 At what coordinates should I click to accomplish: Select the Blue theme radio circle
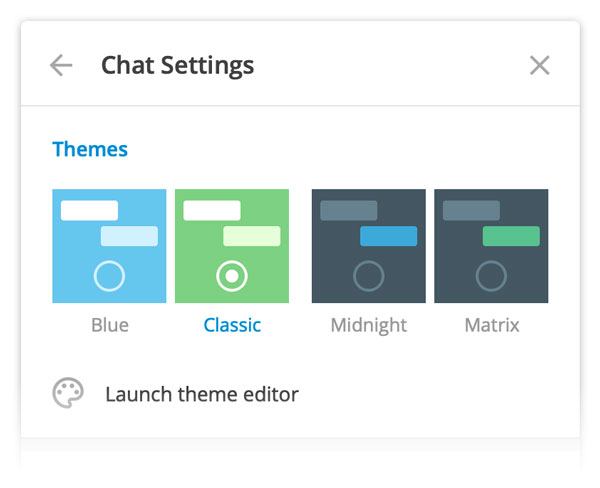[109, 275]
